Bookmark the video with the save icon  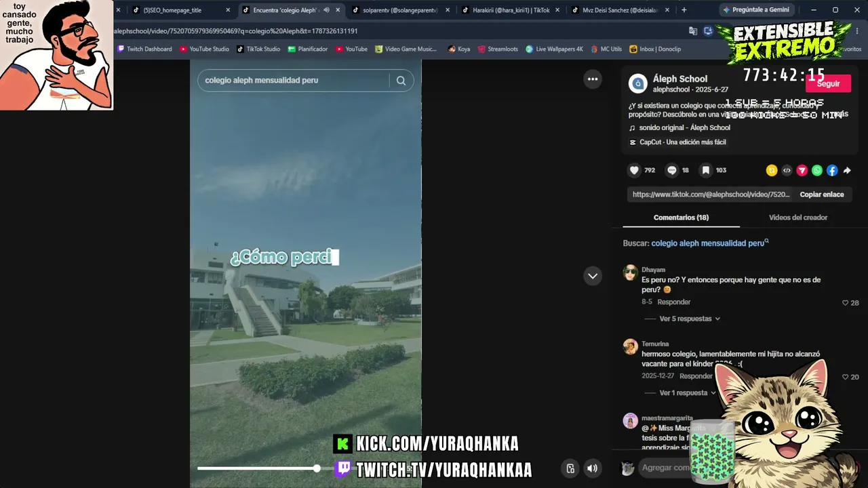click(706, 170)
